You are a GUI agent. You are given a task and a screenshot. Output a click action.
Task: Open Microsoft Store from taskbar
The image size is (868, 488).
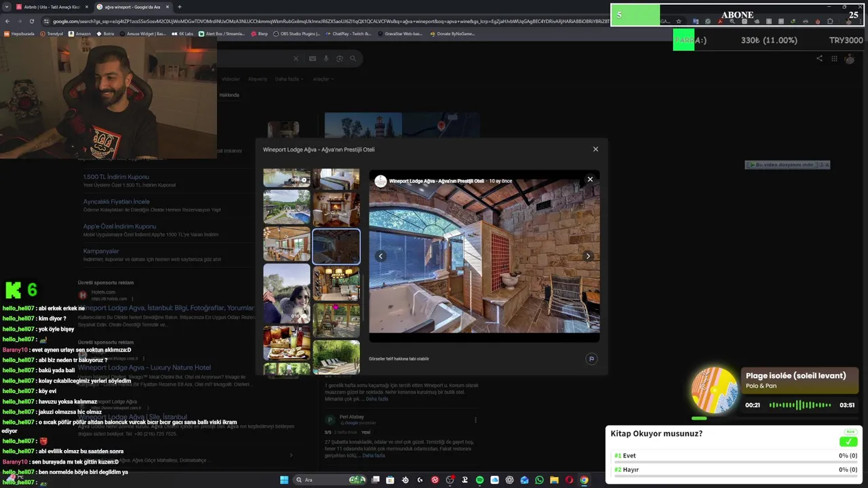click(391, 480)
